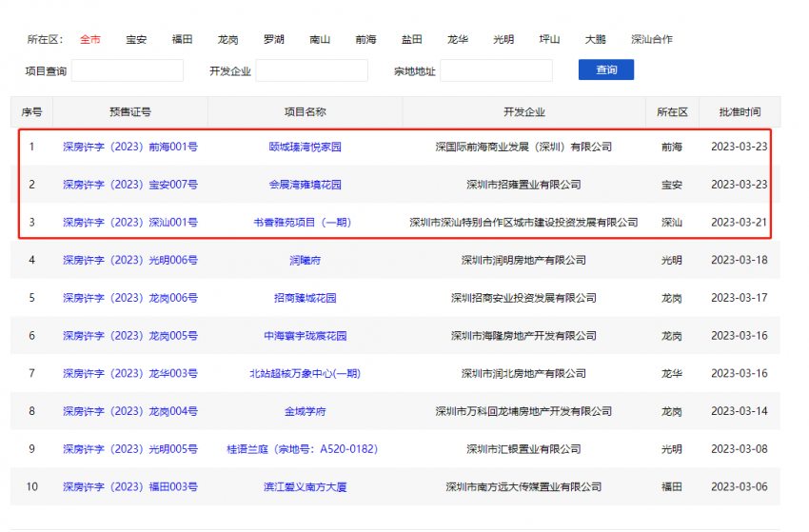This screenshot has width=809, height=532.
Task: Open permit link 深汕001号
Action: click(x=130, y=223)
